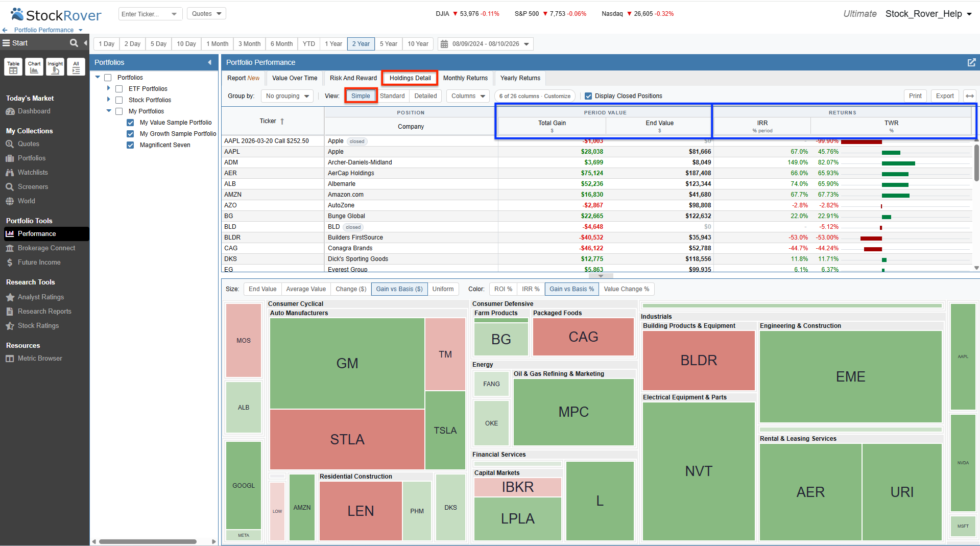This screenshot has width=980, height=546.
Task: Open the No grouping dropdown
Action: pyautogui.click(x=288, y=96)
